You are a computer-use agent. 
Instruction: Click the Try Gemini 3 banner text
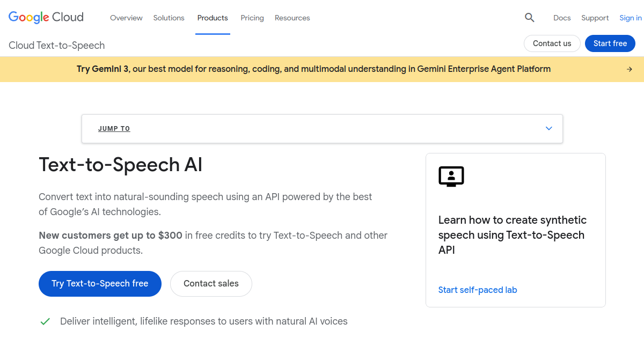313,69
